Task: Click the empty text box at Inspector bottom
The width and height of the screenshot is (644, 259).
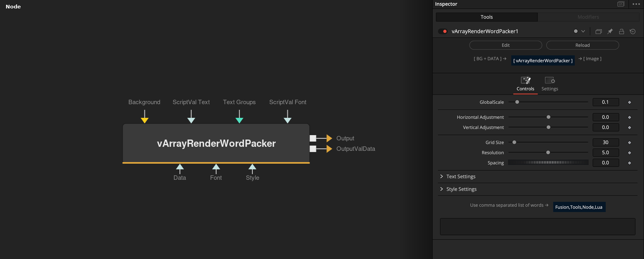Action: pyautogui.click(x=537, y=227)
